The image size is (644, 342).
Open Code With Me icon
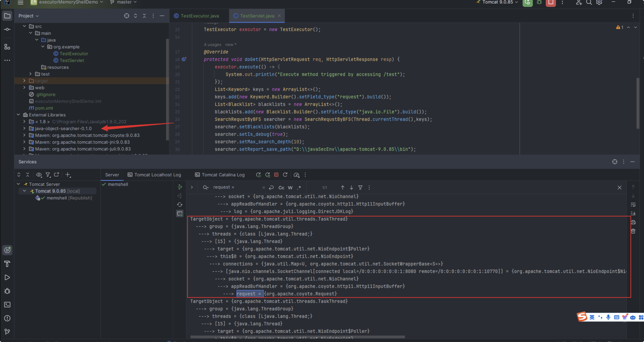click(579, 3)
